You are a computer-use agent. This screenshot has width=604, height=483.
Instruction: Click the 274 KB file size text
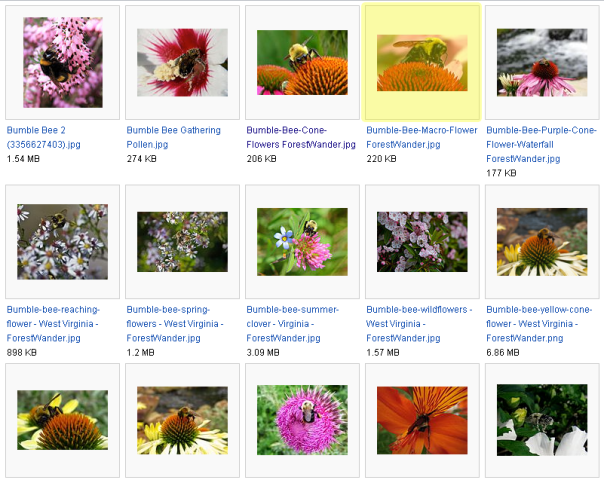[x=141, y=159]
